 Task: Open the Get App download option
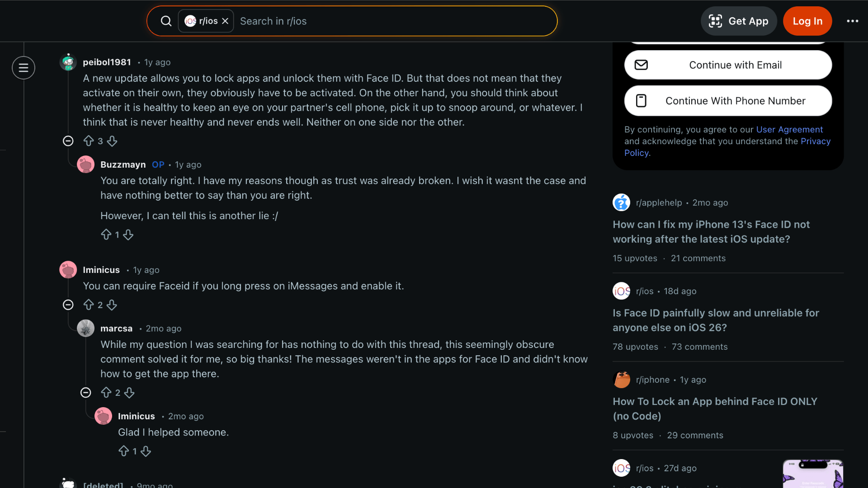click(739, 21)
